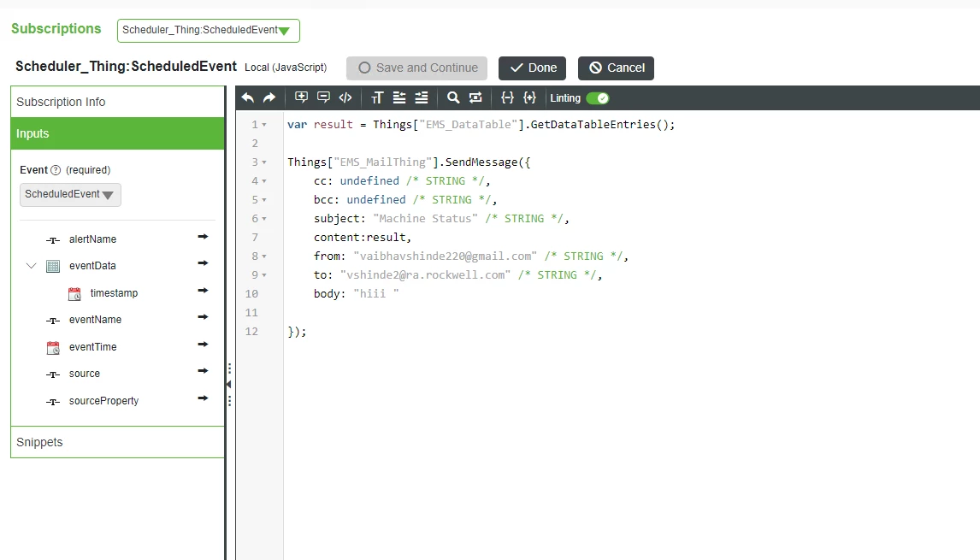Image resolution: width=980 pixels, height=560 pixels.
Task: Insert source via its arrow
Action: coord(203,370)
